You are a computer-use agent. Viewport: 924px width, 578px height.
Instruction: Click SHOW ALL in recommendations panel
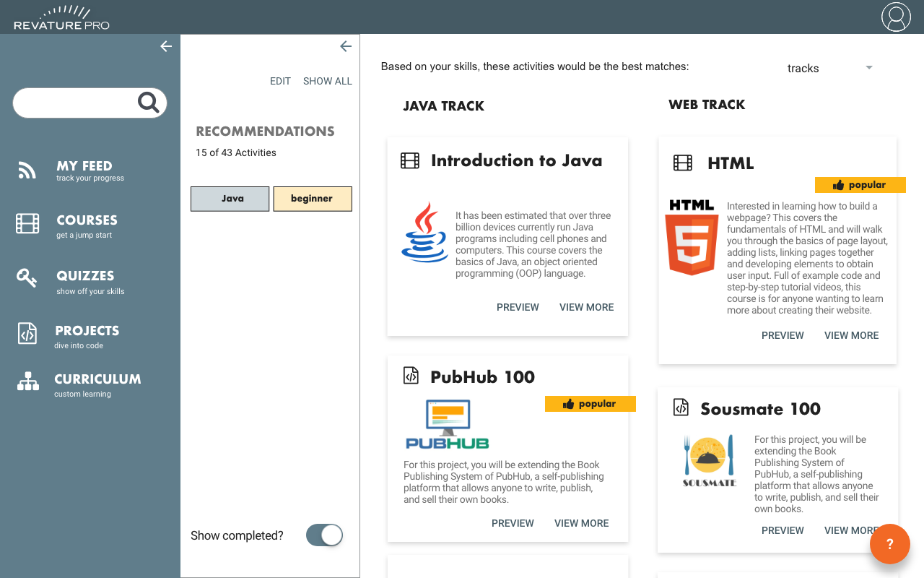coord(328,81)
